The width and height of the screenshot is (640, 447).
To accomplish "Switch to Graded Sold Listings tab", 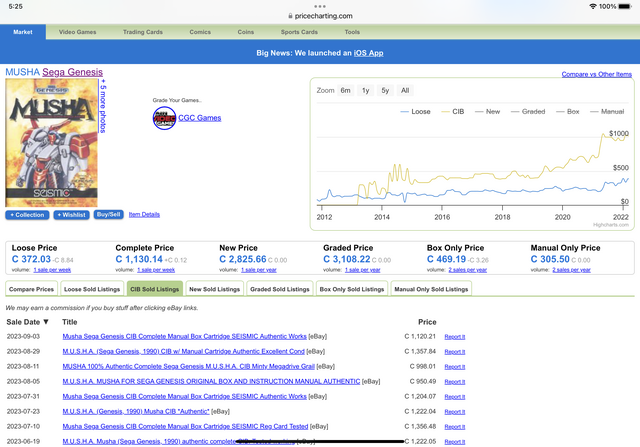I will (x=280, y=289).
